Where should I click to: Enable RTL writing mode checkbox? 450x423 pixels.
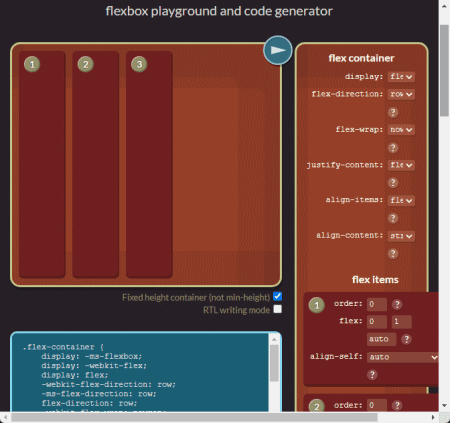click(x=277, y=309)
